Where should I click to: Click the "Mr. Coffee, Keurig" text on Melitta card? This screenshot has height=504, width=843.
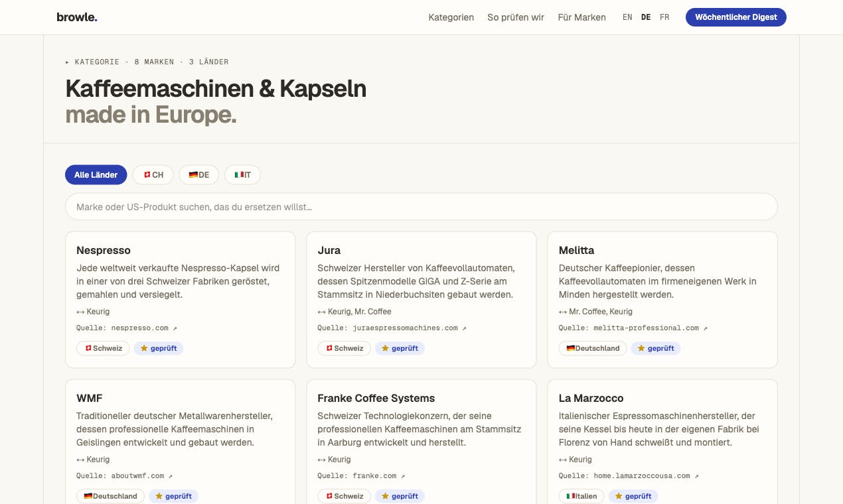click(x=601, y=312)
